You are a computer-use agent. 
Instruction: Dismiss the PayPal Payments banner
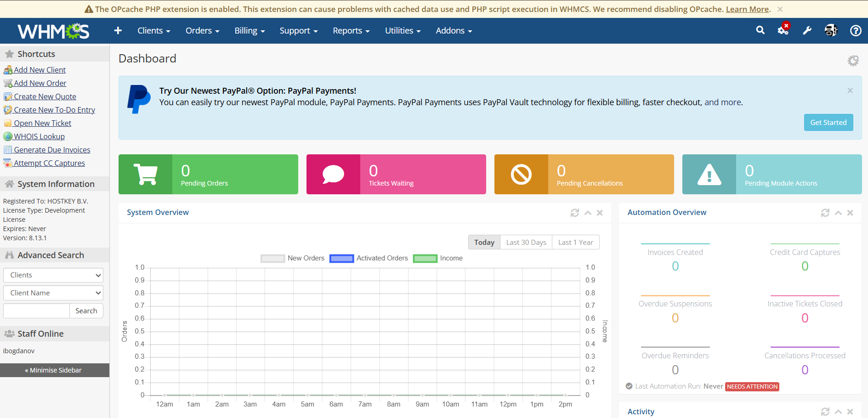point(850,90)
